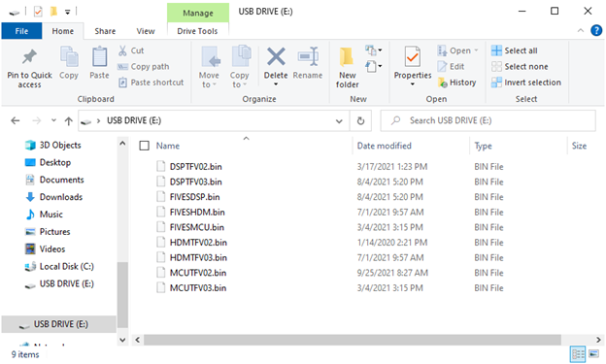
Task: Open the Recent locations dropdown arrow
Action: tap(53, 120)
